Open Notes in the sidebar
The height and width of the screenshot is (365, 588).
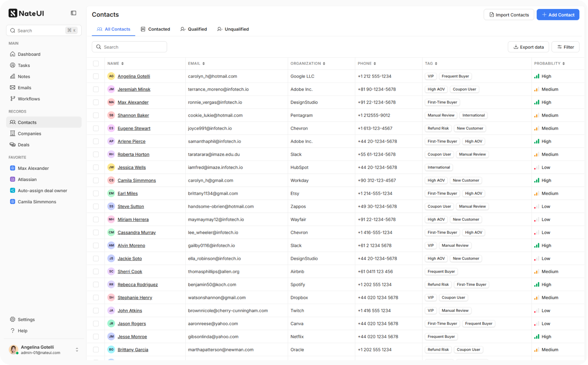[x=44, y=77]
